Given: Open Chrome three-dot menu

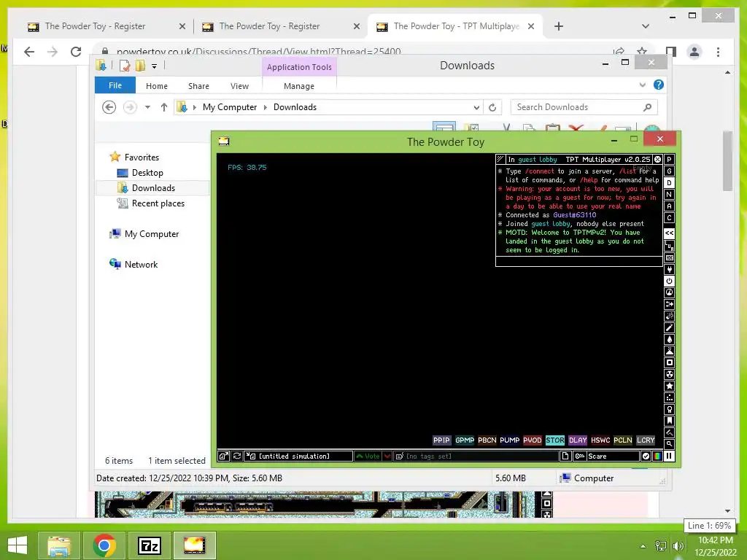Looking at the screenshot, I should (718, 52).
